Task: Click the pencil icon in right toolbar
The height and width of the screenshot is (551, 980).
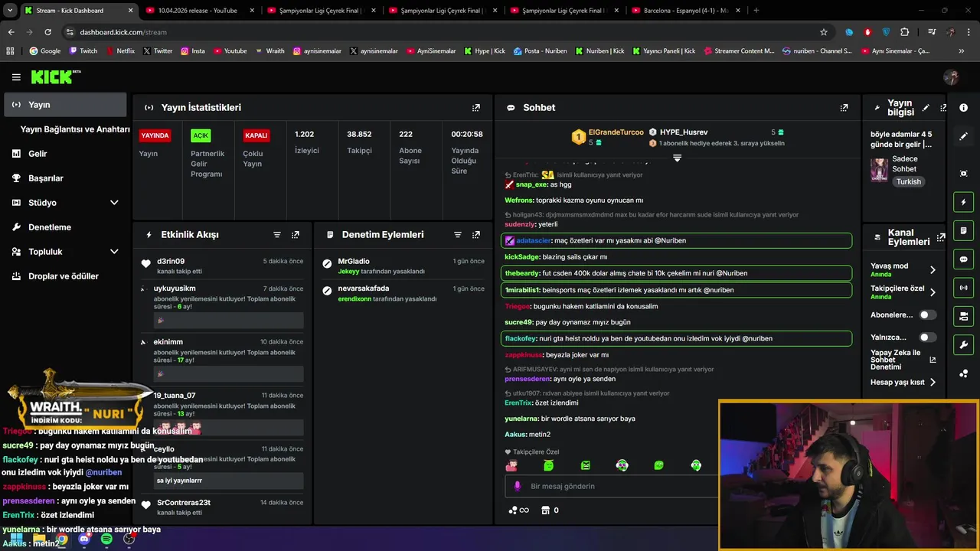Action: (963, 136)
